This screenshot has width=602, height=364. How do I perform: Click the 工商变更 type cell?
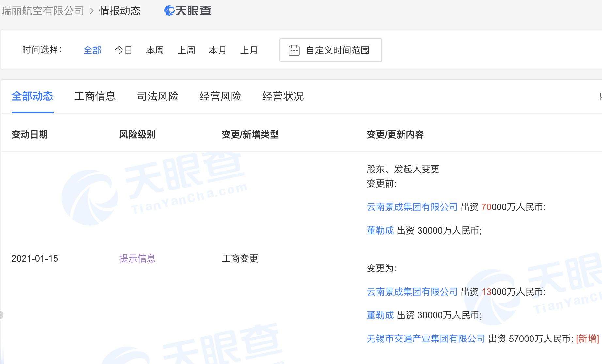click(240, 259)
